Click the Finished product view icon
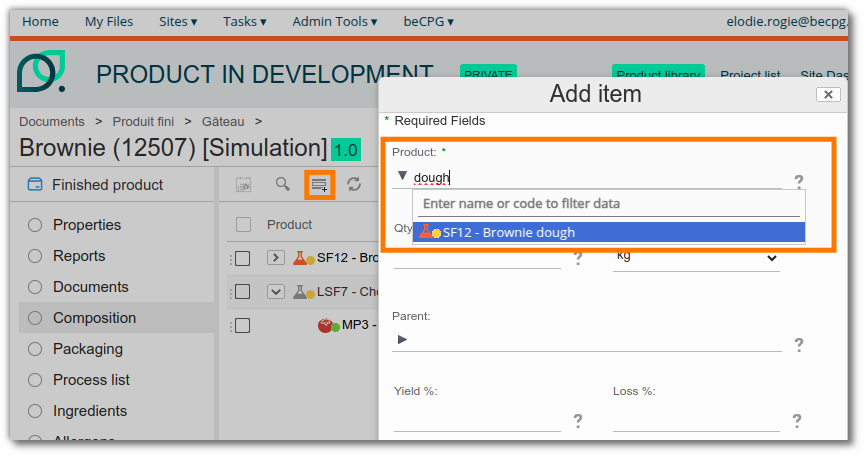 pos(35,184)
